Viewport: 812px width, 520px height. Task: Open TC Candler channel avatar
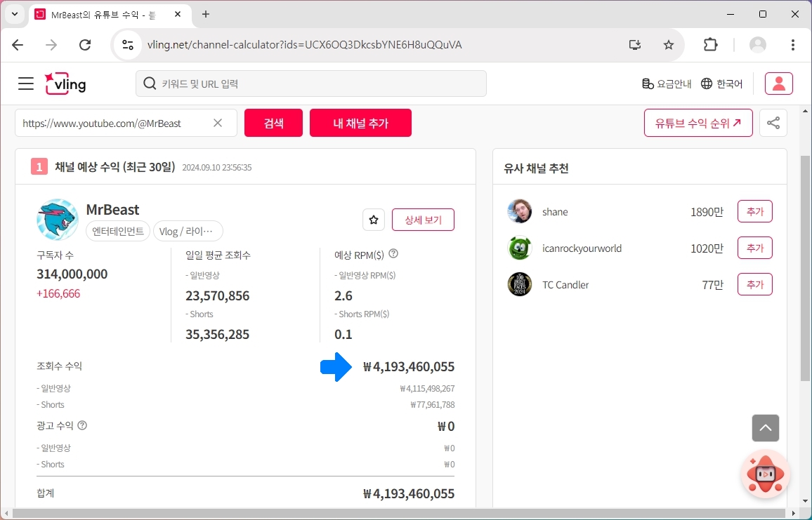click(x=519, y=285)
